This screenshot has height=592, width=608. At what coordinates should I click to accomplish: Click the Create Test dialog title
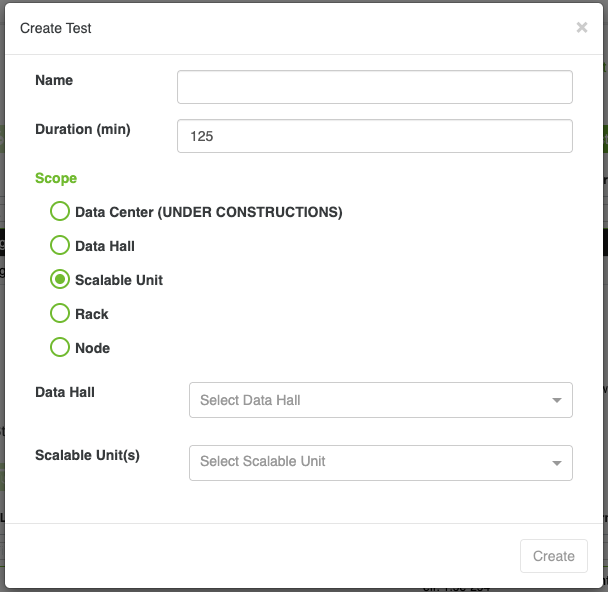point(56,28)
